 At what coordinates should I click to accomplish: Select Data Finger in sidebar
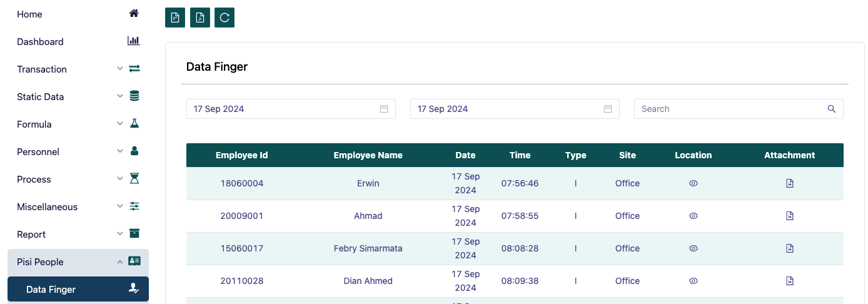pos(78,290)
